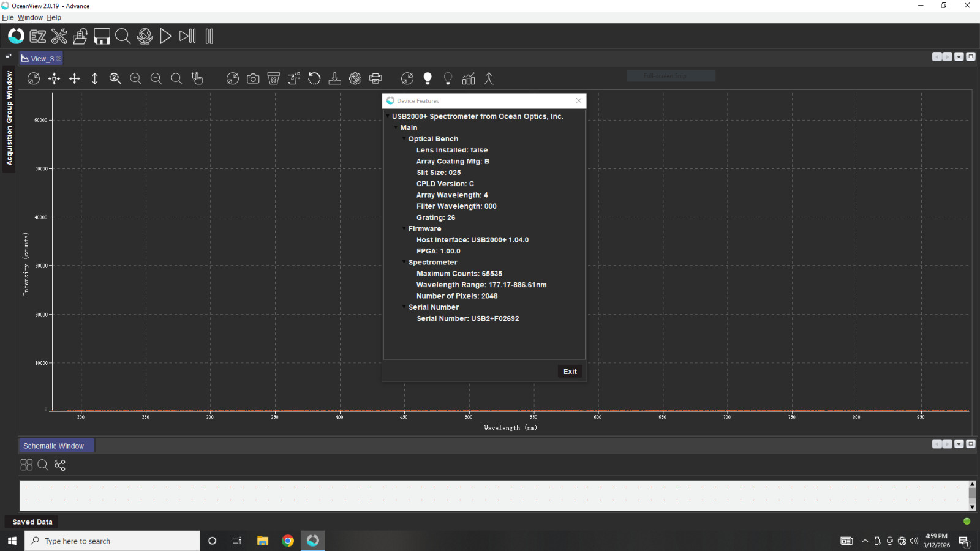Collapse the Spectrometer tree node
Viewport: 980px width, 551px height.
coord(404,262)
